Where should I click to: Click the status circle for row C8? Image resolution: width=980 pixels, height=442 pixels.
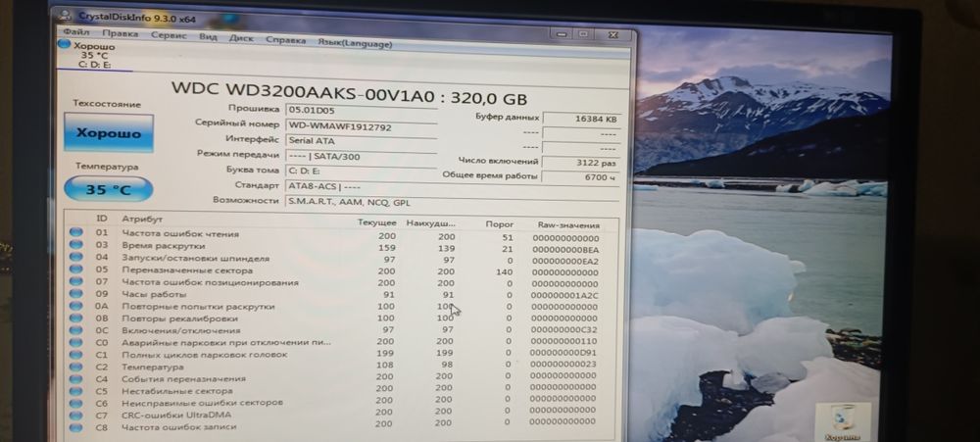tap(75, 427)
